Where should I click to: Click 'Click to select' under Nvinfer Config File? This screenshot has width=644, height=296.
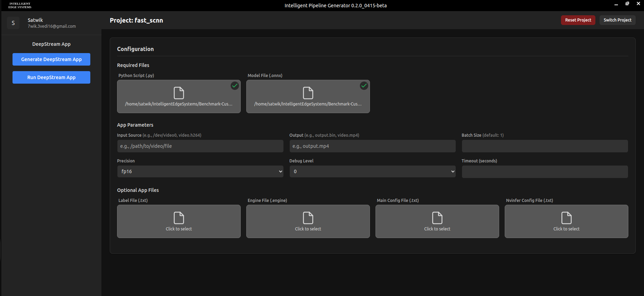click(567, 229)
